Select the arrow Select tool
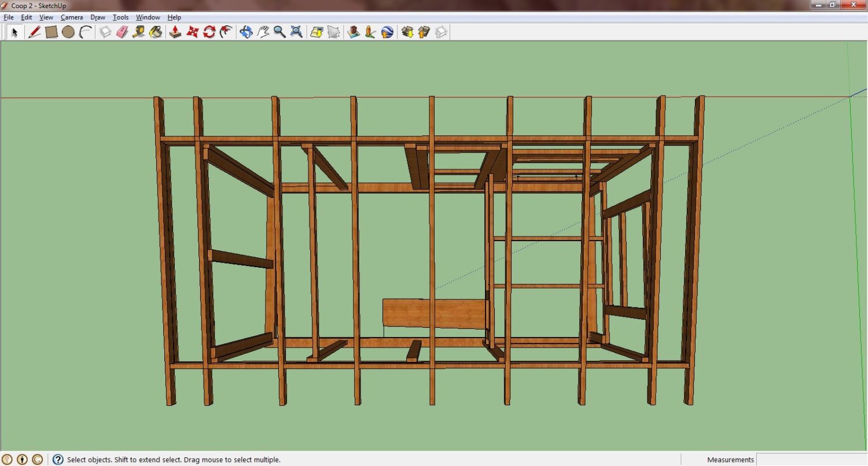The height and width of the screenshot is (466, 868). point(14,32)
